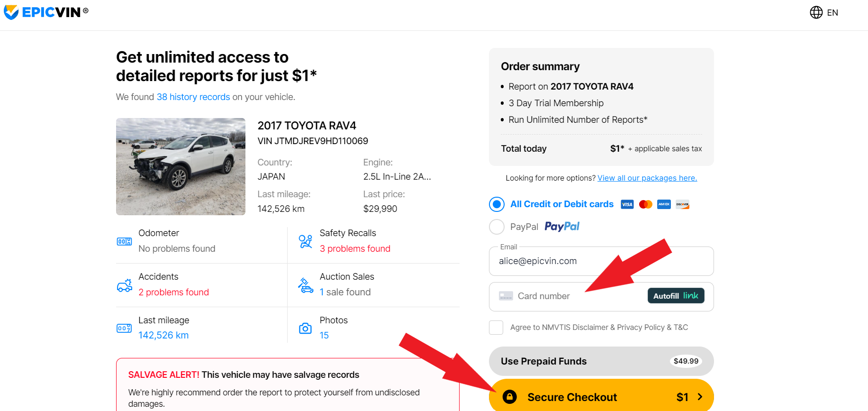Click the Safety Recalls icon
The height and width of the screenshot is (411, 868).
306,241
